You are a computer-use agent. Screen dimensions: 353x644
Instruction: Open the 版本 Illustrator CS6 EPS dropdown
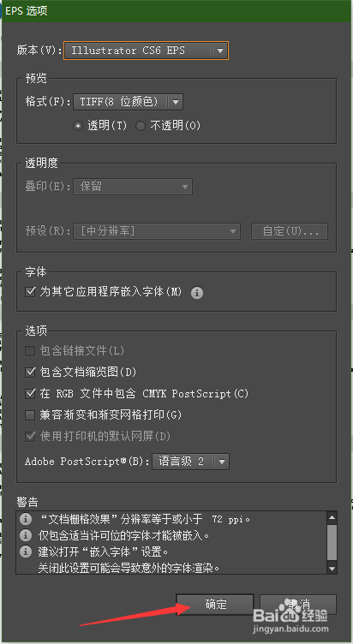tap(146, 51)
